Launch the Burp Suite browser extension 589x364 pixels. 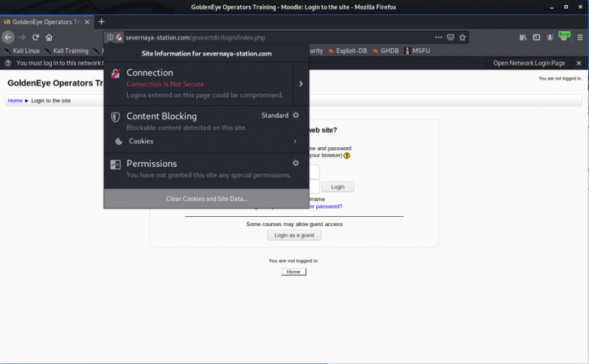coord(564,36)
